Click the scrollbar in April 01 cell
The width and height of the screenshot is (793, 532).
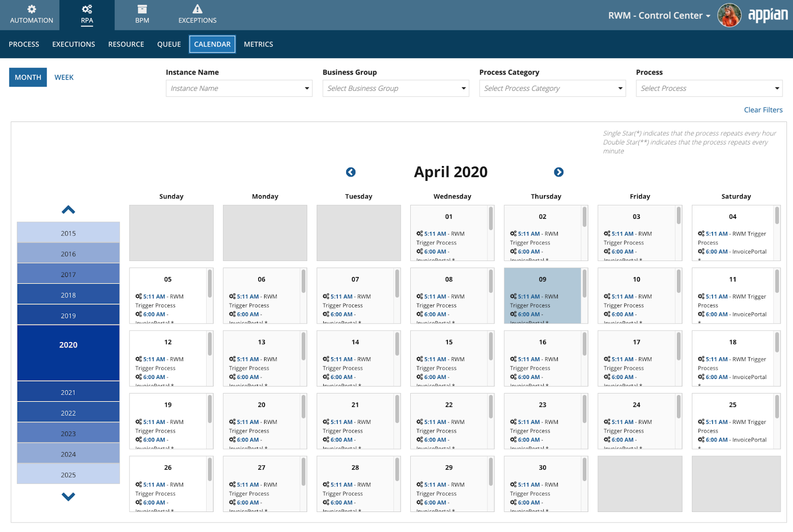coord(491,218)
